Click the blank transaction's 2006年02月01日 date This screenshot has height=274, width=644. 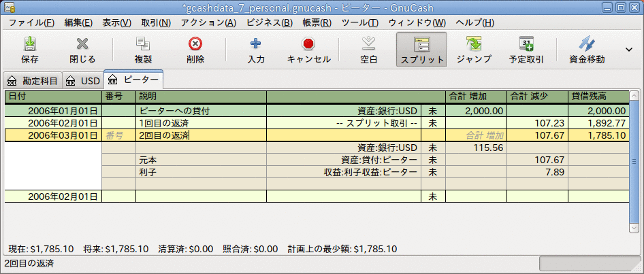(53, 196)
